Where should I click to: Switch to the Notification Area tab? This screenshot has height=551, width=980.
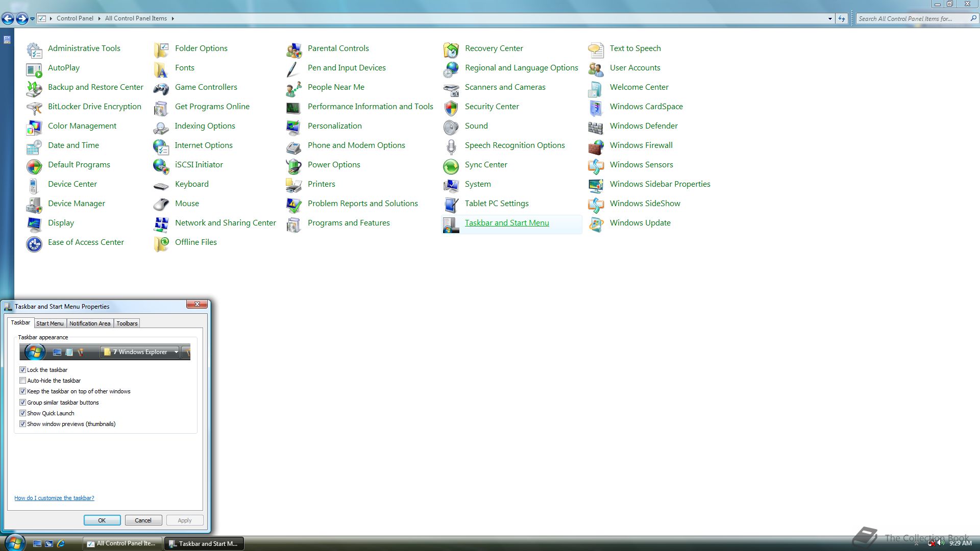point(90,323)
